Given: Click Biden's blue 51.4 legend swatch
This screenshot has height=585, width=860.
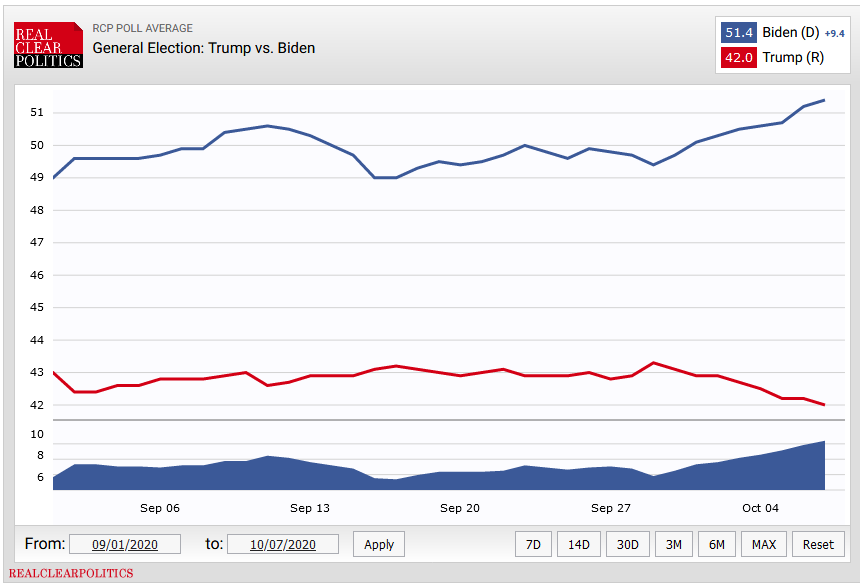Looking at the screenshot, I should 738,33.
